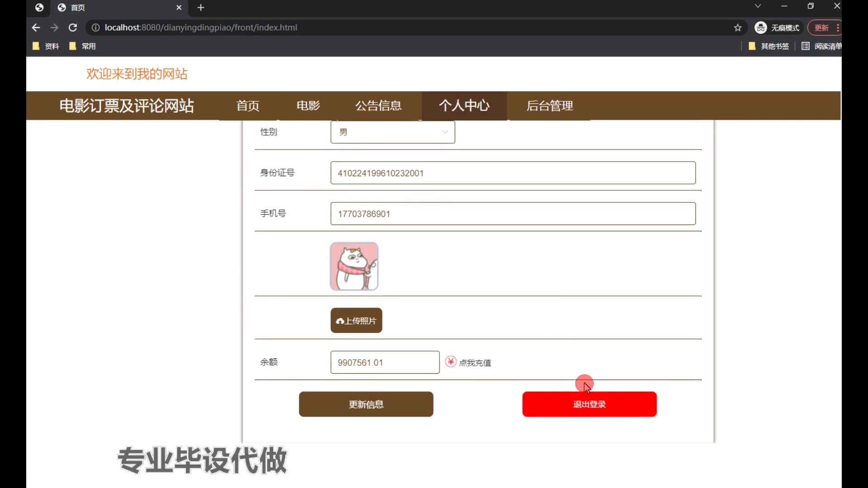Open the 后台管理 nav tab
The image size is (868, 488).
click(x=550, y=106)
